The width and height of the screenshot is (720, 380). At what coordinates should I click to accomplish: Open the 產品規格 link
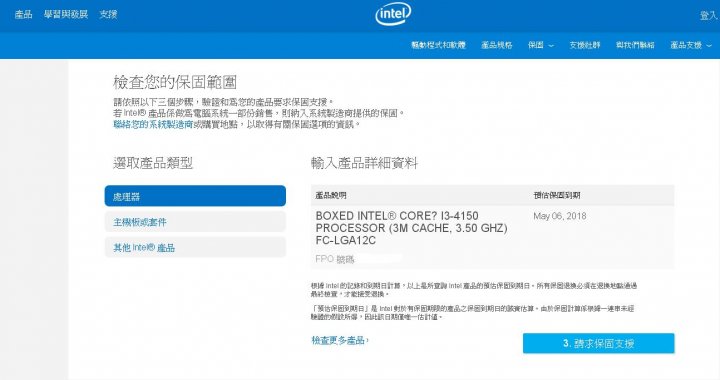pyautogui.click(x=496, y=45)
